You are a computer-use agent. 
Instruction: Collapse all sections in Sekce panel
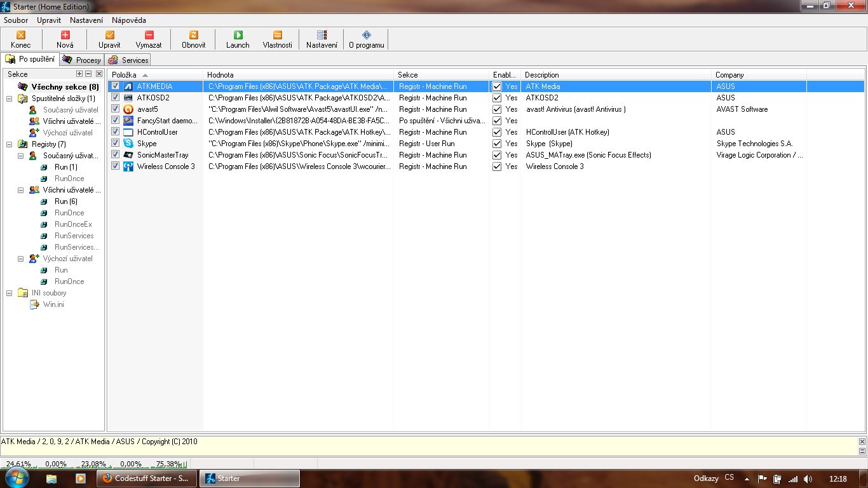coord(88,74)
